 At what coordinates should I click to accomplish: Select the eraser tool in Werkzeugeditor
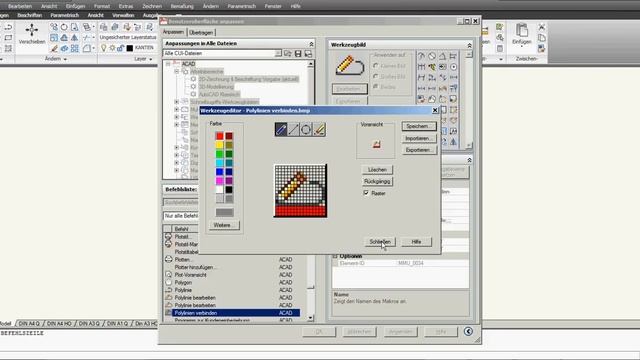(319, 129)
